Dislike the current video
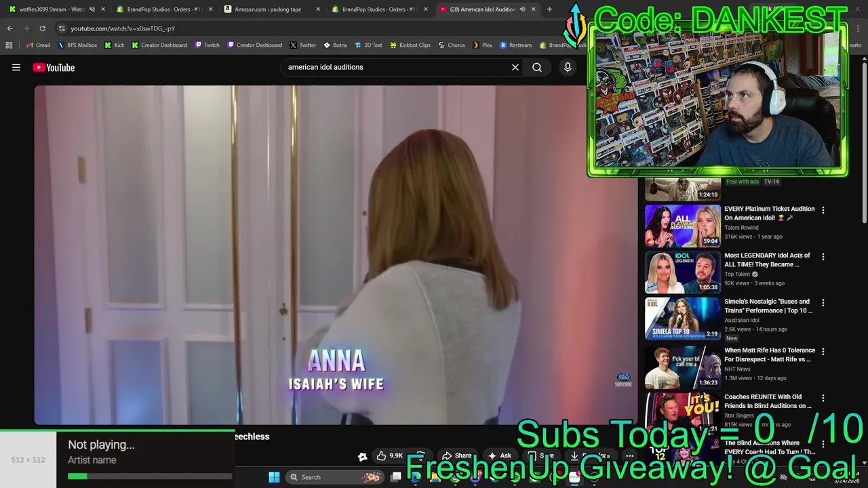This screenshot has height=488, width=868. coord(420,455)
